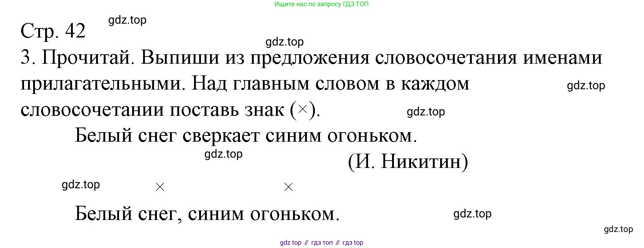Screen dimensions: 644x248
Task: Click 'gdz top' in the purple footer
Action: (x=291, y=243)
